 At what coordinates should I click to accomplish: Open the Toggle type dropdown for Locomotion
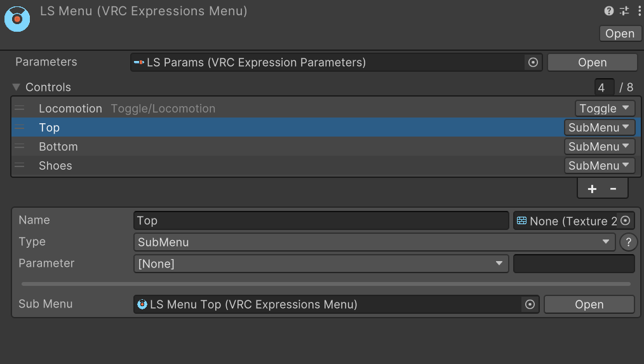click(605, 109)
